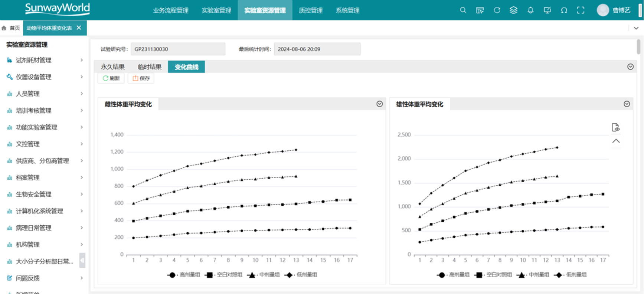Enter fullscreen mode via header icon
This screenshot has width=644, height=294.
point(581,10)
